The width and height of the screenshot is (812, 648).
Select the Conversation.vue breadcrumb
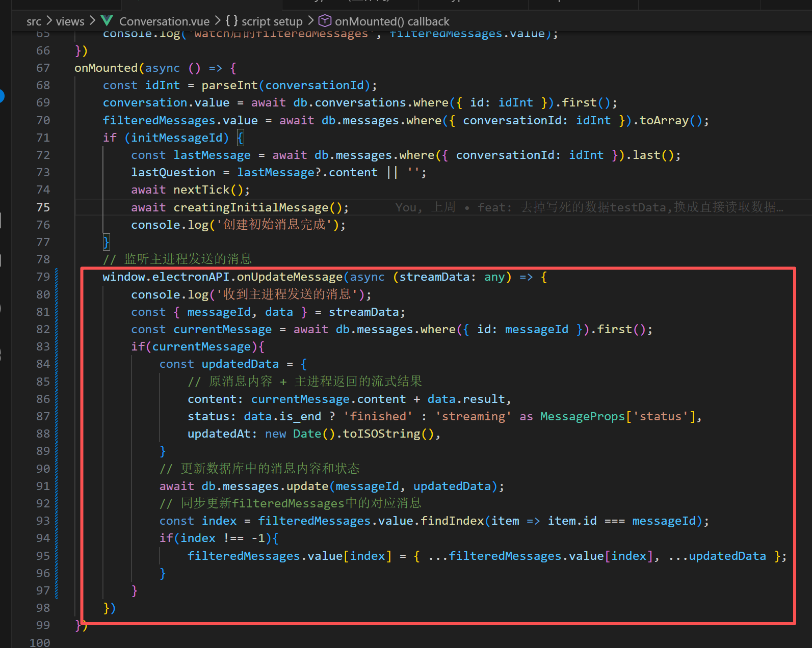164,21
